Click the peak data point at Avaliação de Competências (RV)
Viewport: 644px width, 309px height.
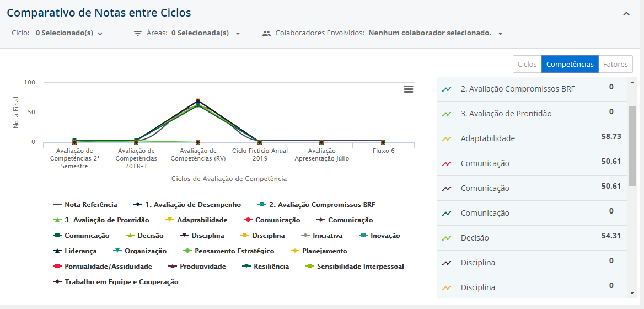tap(198, 102)
